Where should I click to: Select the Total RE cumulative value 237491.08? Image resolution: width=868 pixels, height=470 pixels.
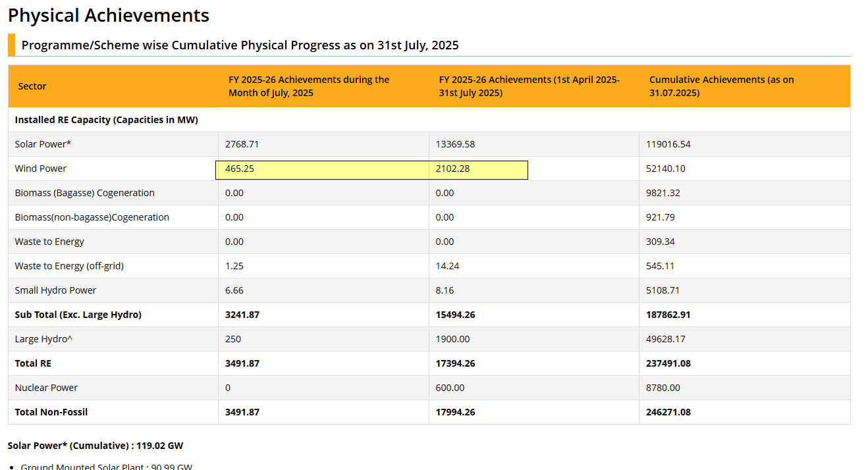(x=668, y=363)
